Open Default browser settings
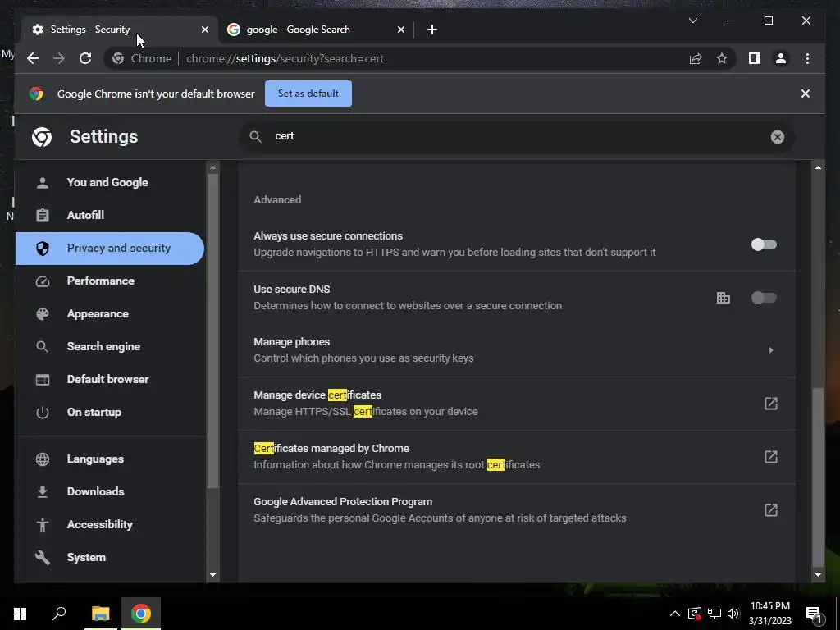The width and height of the screenshot is (840, 630). [109, 379]
